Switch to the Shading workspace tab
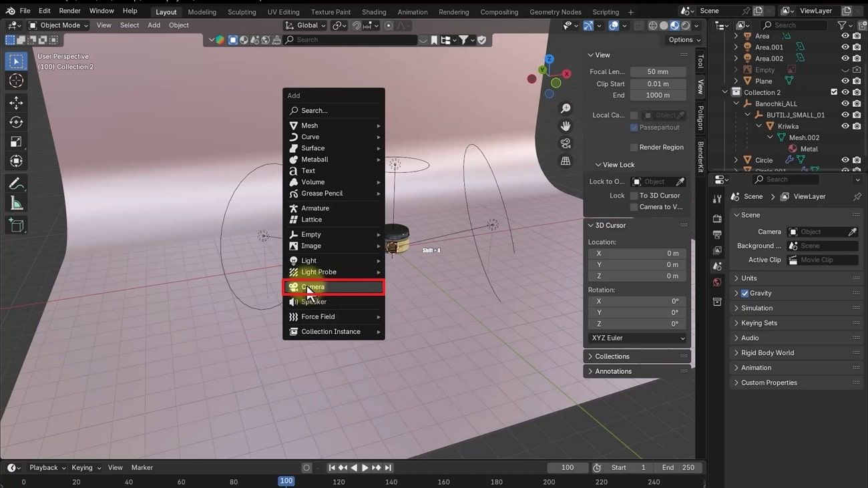The image size is (868, 488). (x=373, y=11)
